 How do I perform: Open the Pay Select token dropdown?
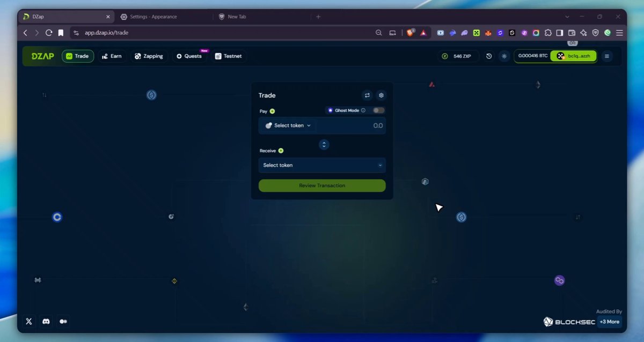(288, 125)
